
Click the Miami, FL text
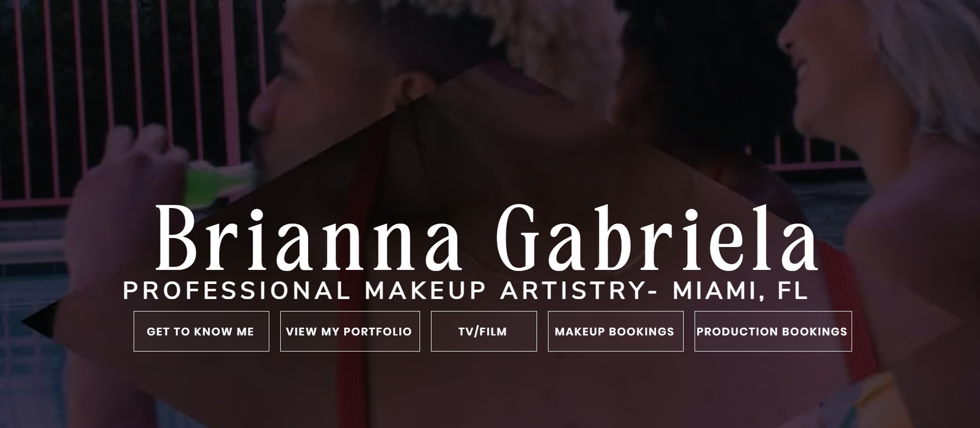740,291
